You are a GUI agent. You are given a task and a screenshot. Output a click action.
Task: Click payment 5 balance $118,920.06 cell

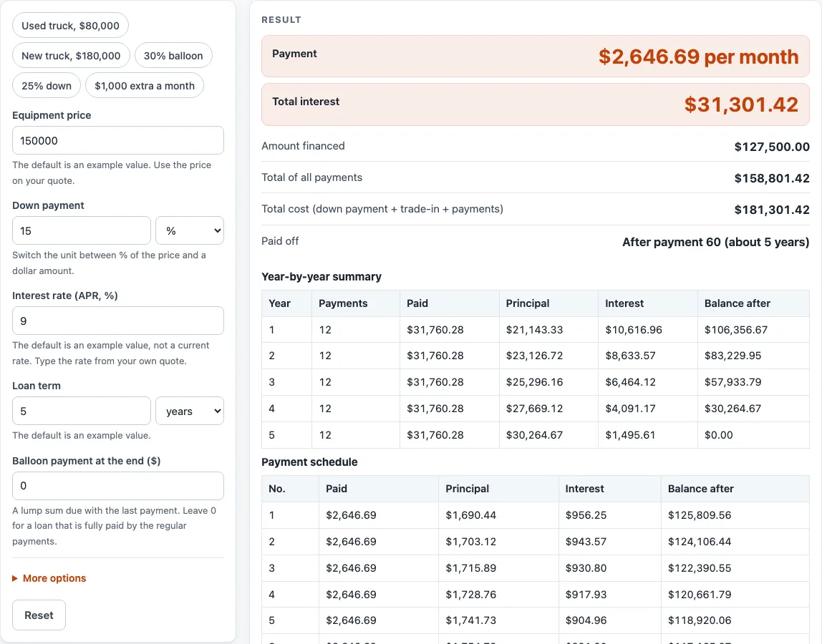(x=735, y=620)
